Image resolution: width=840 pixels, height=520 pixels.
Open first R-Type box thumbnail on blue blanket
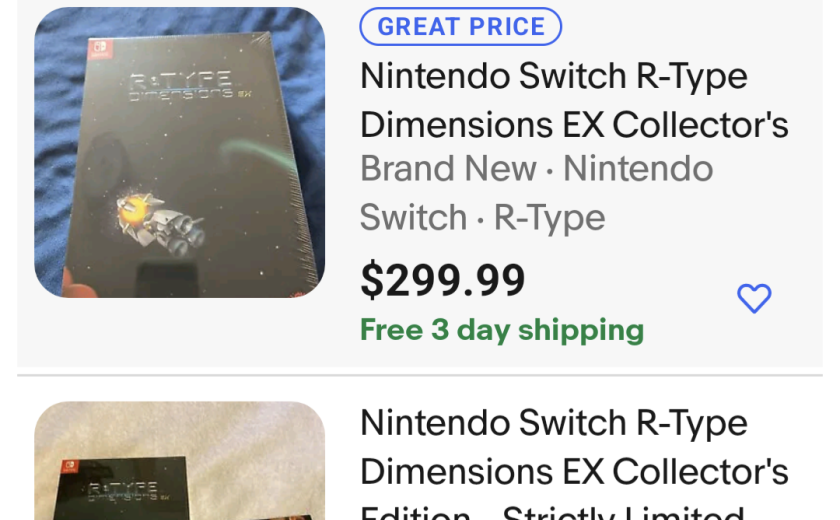pos(180,152)
